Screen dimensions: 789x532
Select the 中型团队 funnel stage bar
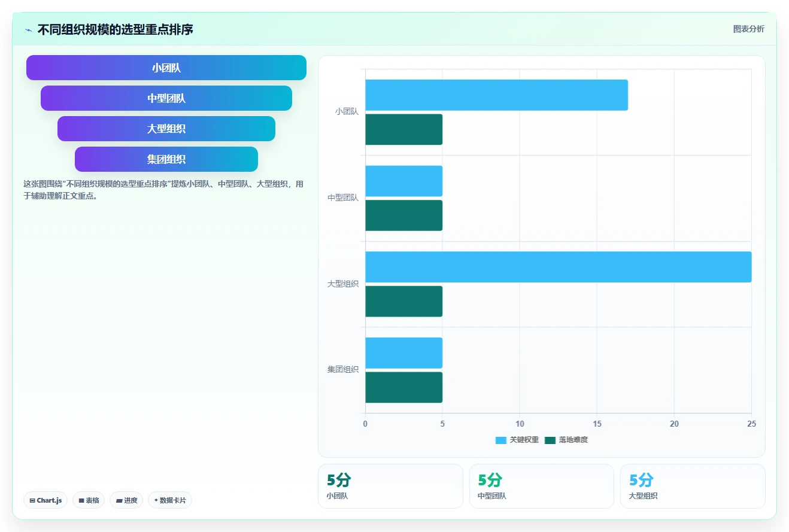pyautogui.click(x=166, y=98)
